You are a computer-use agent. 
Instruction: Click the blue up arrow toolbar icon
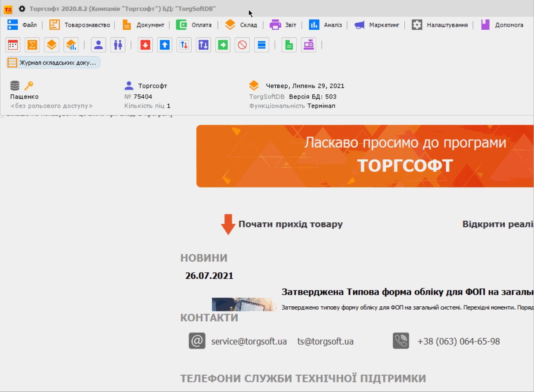(x=165, y=45)
